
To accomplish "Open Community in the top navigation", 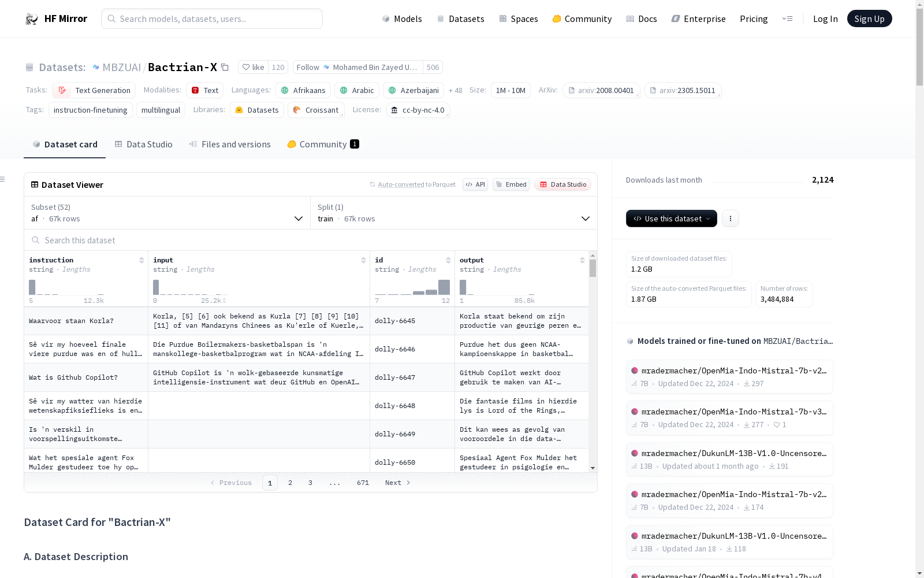I will (582, 18).
